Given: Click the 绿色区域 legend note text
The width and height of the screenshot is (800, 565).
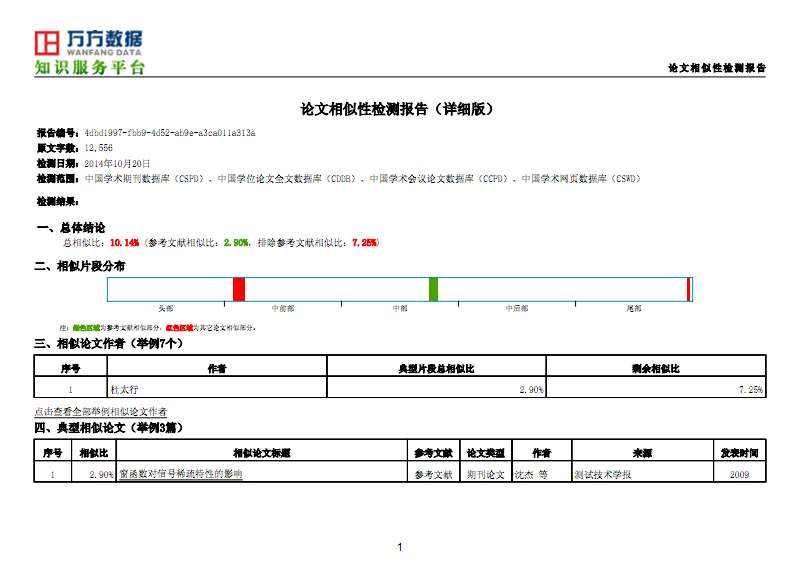Looking at the screenshot, I should point(86,328).
